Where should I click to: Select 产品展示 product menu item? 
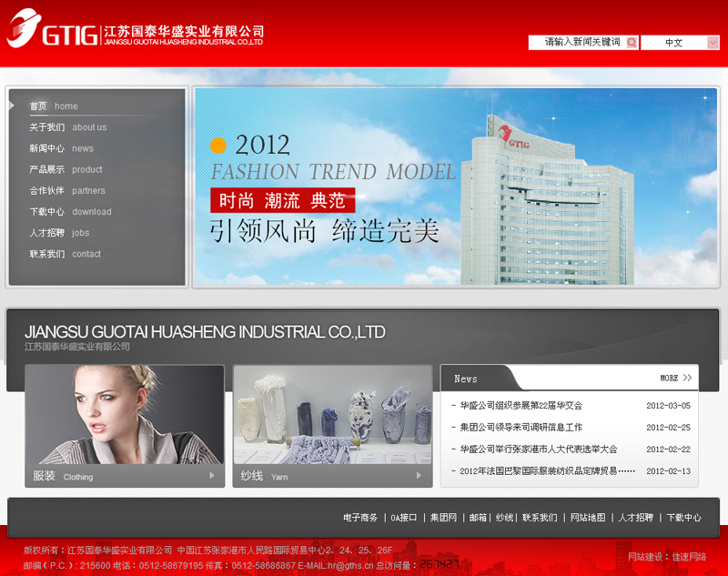[x=66, y=169]
